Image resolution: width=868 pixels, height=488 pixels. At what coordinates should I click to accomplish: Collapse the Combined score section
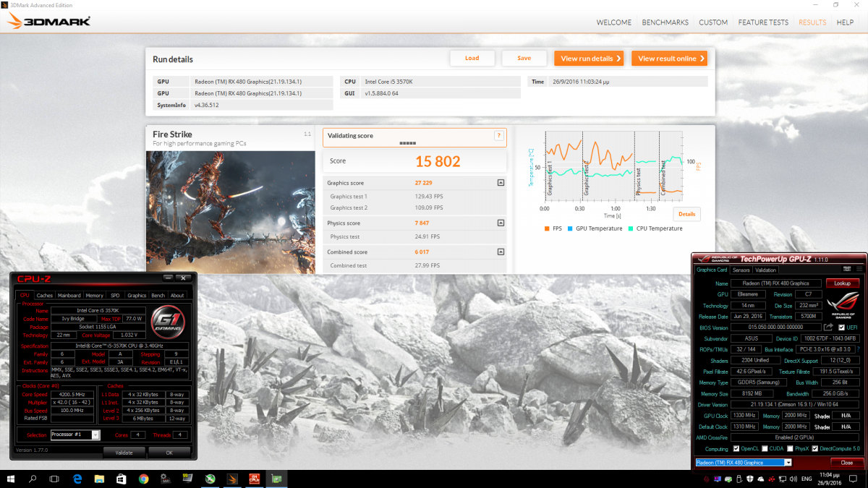(x=501, y=252)
